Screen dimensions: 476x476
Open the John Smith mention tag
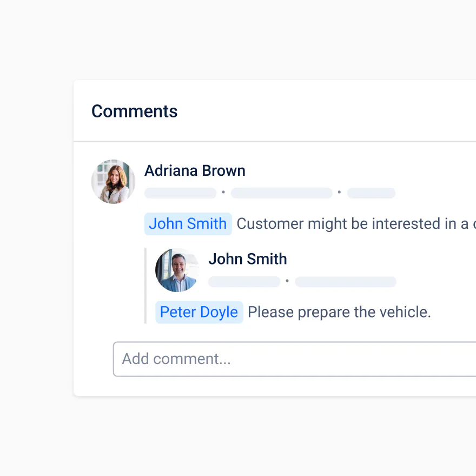tap(188, 224)
